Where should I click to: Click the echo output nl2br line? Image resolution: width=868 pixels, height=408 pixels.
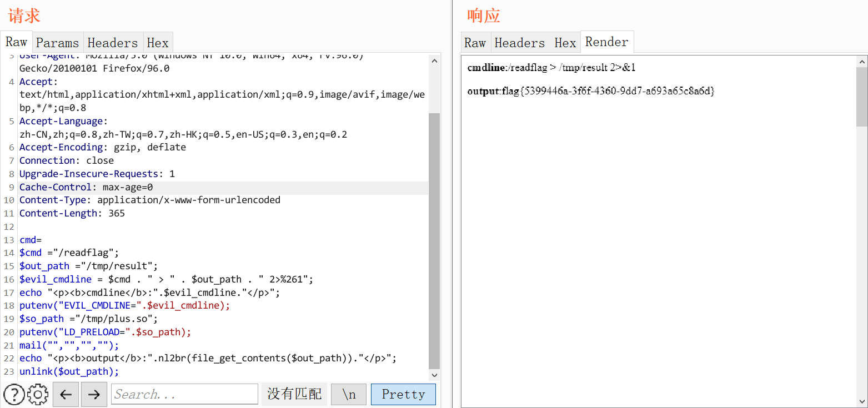point(208,359)
